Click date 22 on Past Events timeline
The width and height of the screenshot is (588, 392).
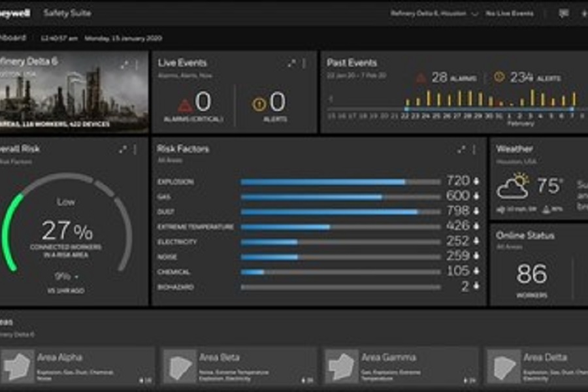[405, 116]
